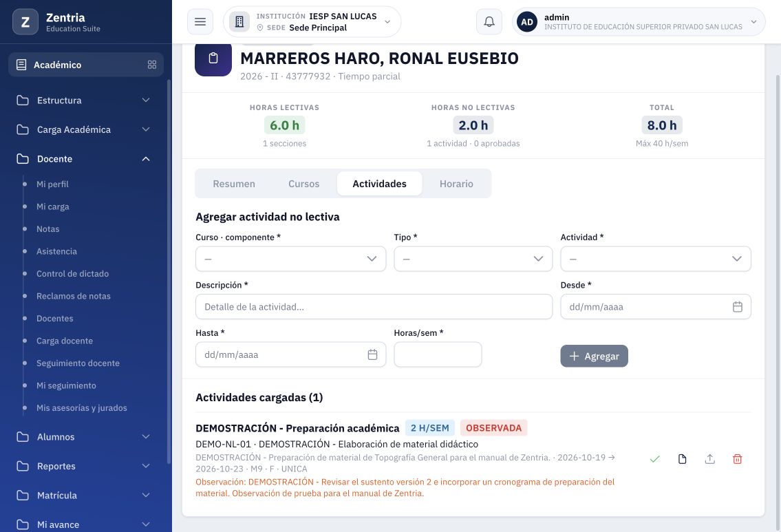Image resolution: width=781 pixels, height=532 pixels.
Task: Upload file for the DEMO-NL-01 activity
Action: [709, 459]
